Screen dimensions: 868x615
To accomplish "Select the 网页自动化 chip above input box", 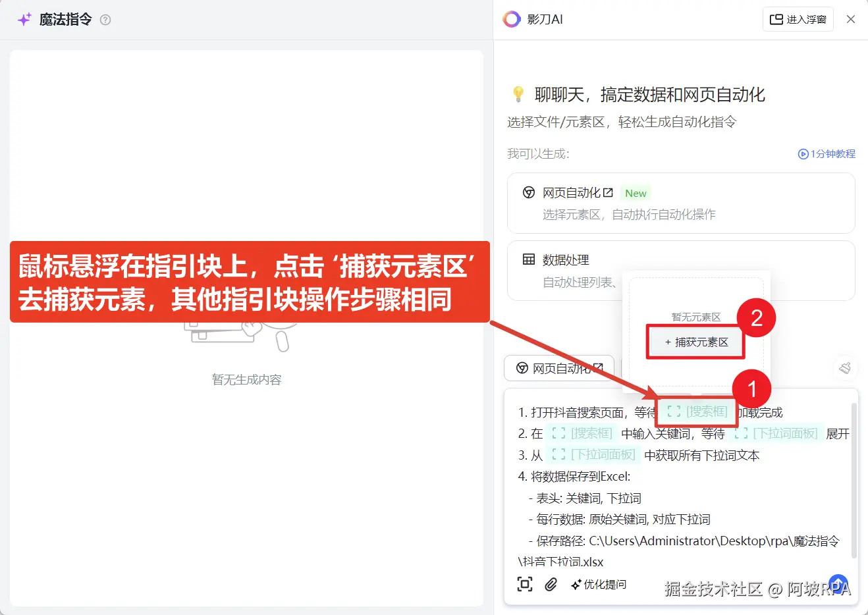I will (x=559, y=368).
